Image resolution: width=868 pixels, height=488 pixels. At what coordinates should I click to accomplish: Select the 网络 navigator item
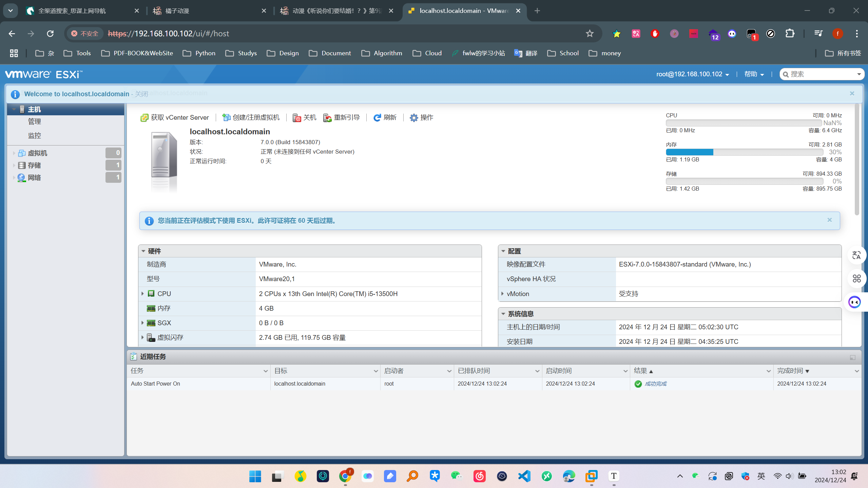point(34,178)
